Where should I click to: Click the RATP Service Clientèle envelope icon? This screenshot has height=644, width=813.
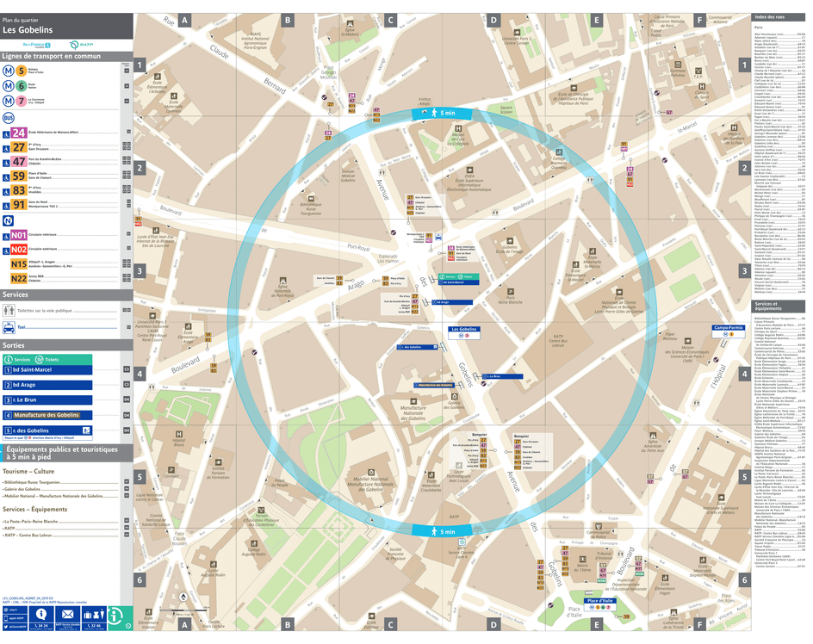point(67,614)
